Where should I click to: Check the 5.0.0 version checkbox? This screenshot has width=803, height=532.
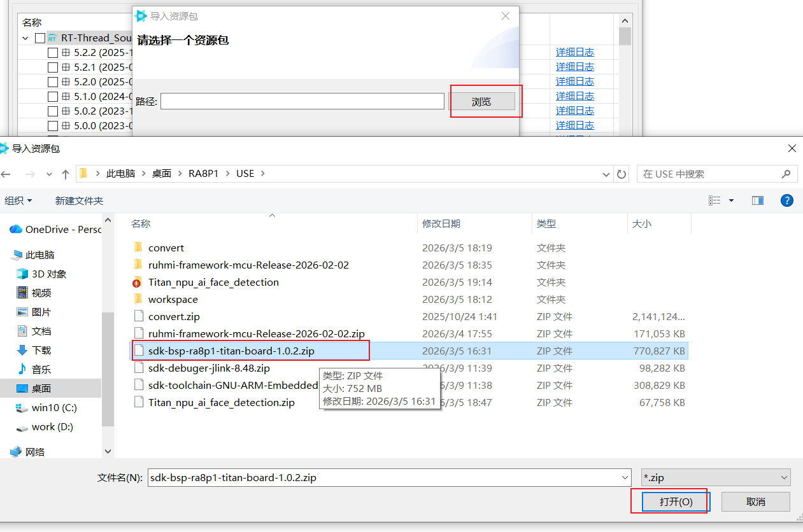click(x=53, y=126)
